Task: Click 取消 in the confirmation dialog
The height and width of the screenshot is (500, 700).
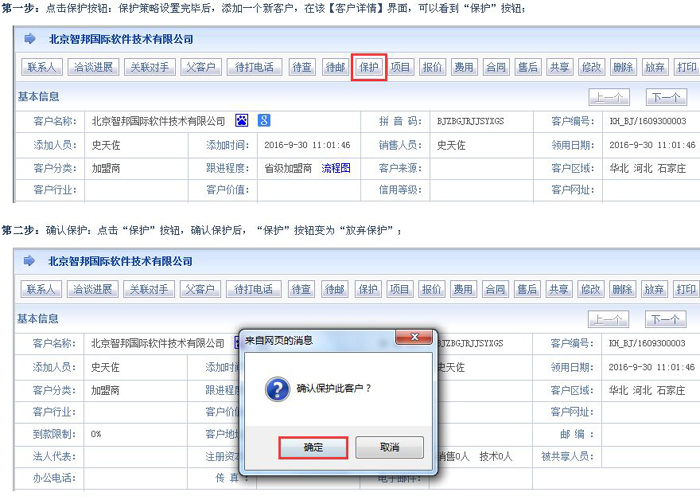Action: (389, 447)
